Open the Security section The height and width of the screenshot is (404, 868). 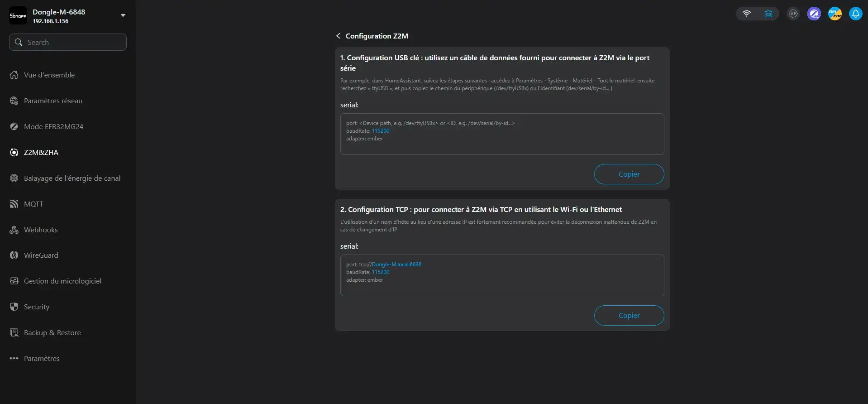[x=36, y=307]
